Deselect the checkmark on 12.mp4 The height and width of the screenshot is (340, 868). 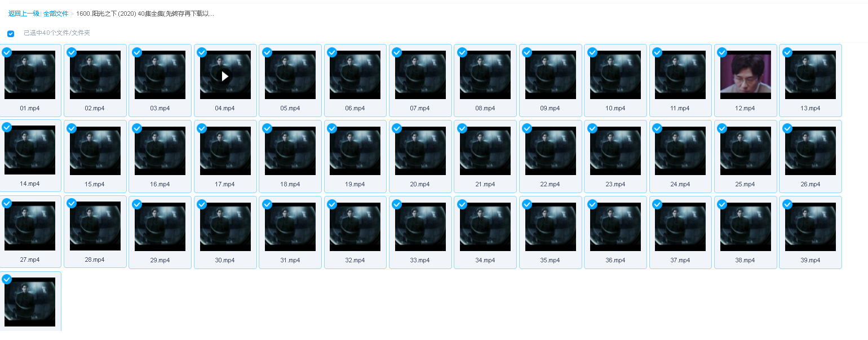(722, 52)
